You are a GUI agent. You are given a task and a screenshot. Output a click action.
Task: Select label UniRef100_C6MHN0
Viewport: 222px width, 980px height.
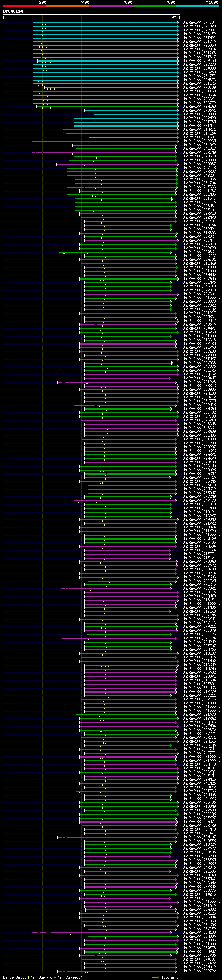pos(199,275)
